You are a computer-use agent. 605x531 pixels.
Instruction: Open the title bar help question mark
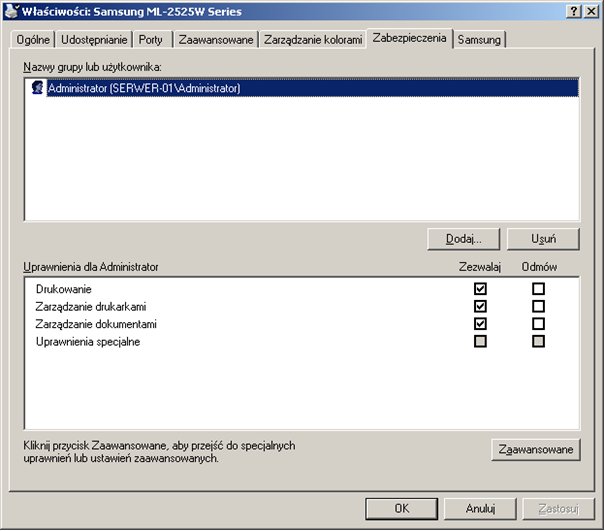pos(574,12)
